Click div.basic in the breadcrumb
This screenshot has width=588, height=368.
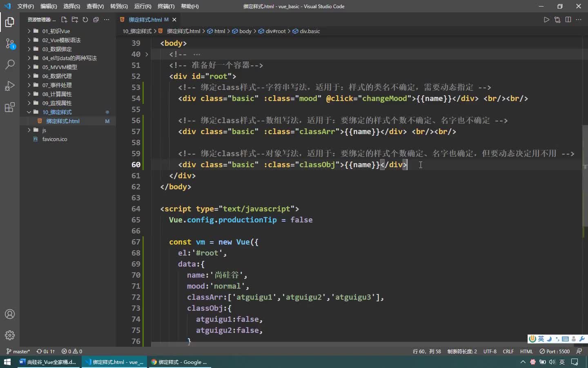pos(306,31)
